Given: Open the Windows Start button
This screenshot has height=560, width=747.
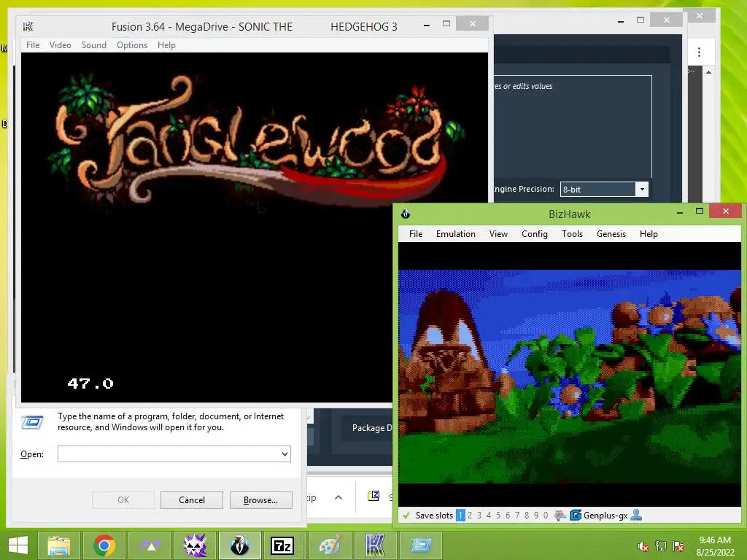Looking at the screenshot, I should click(x=18, y=545).
